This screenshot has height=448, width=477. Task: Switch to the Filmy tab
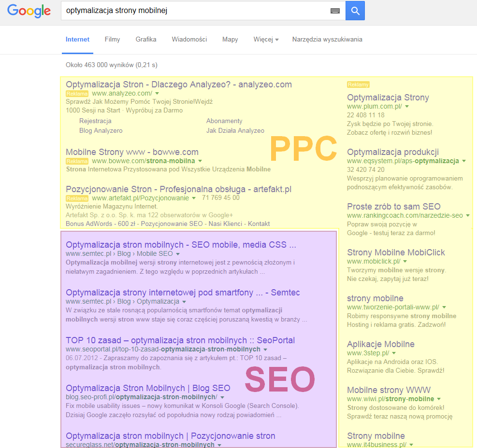click(112, 40)
